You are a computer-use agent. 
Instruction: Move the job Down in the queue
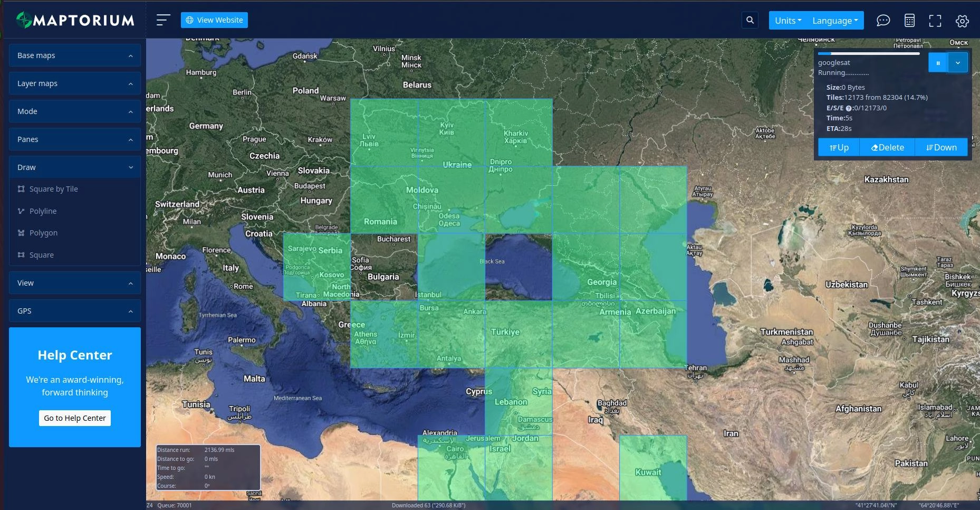pyautogui.click(x=941, y=147)
